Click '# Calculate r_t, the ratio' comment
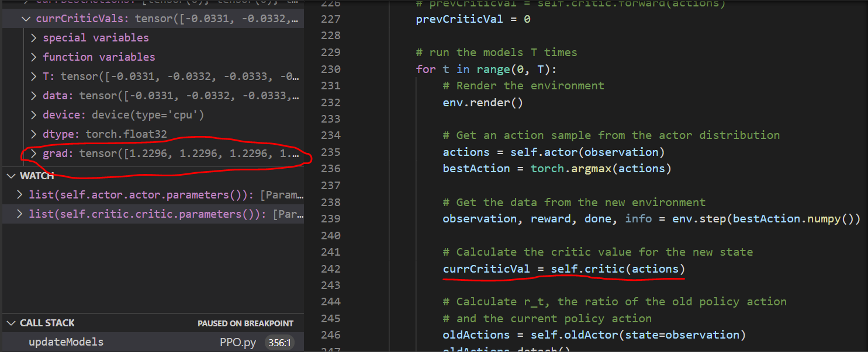The width and height of the screenshot is (868, 352). pos(614,302)
